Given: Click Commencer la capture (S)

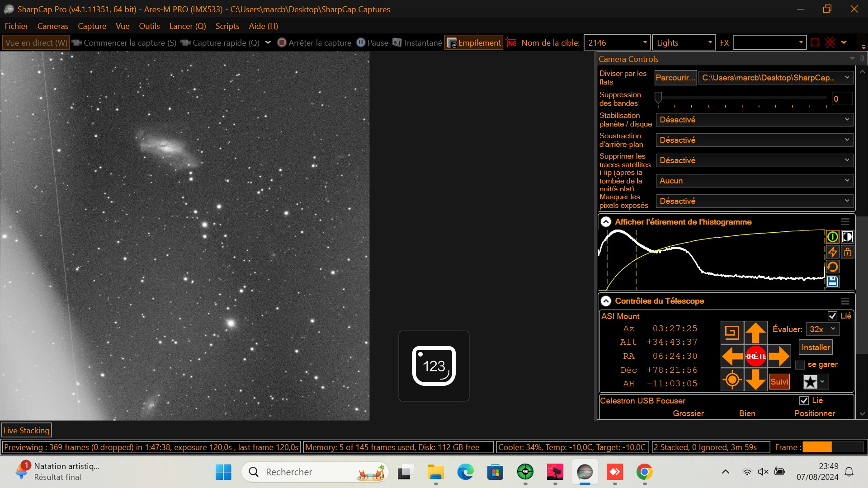Looking at the screenshot, I should [124, 43].
